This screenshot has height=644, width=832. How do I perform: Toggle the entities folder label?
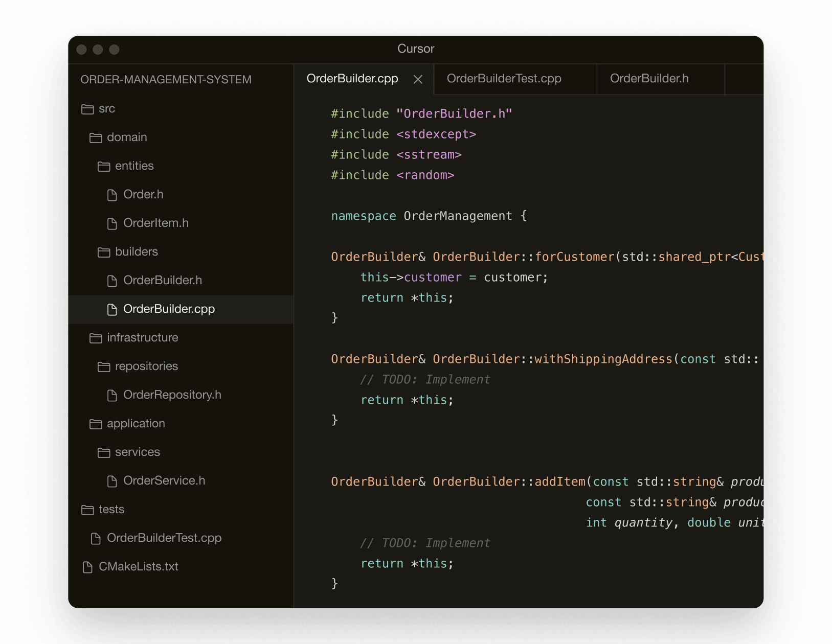134,166
